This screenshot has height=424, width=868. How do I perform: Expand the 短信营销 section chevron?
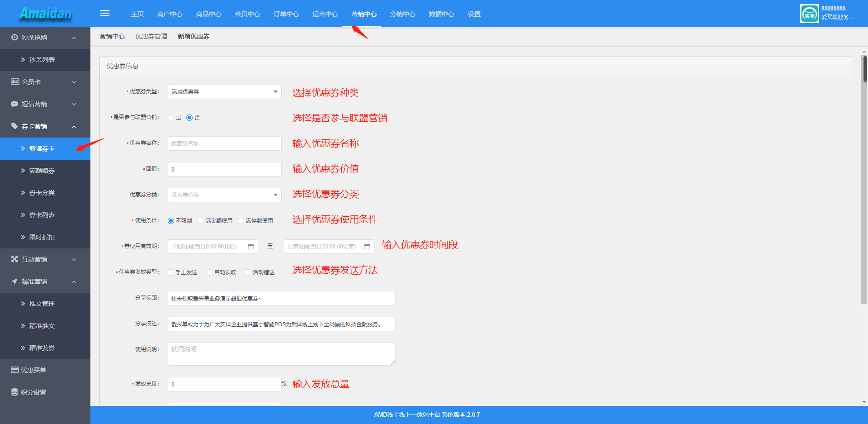tap(74, 104)
